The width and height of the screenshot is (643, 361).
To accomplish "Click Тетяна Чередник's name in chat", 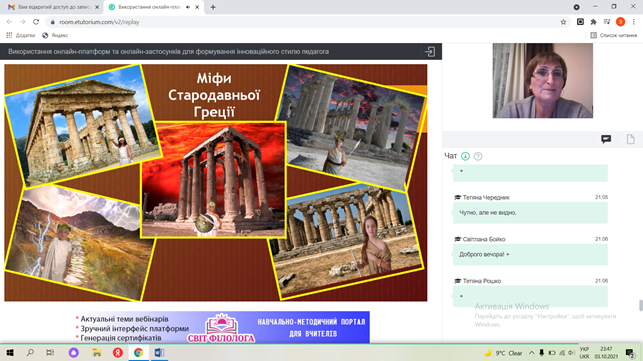I will (486, 197).
